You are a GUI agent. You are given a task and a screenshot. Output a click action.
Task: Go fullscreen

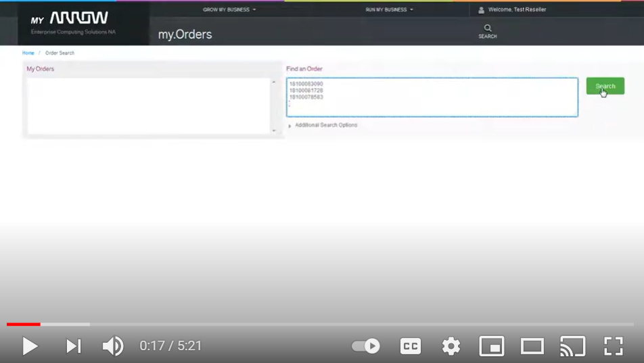pyautogui.click(x=613, y=346)
